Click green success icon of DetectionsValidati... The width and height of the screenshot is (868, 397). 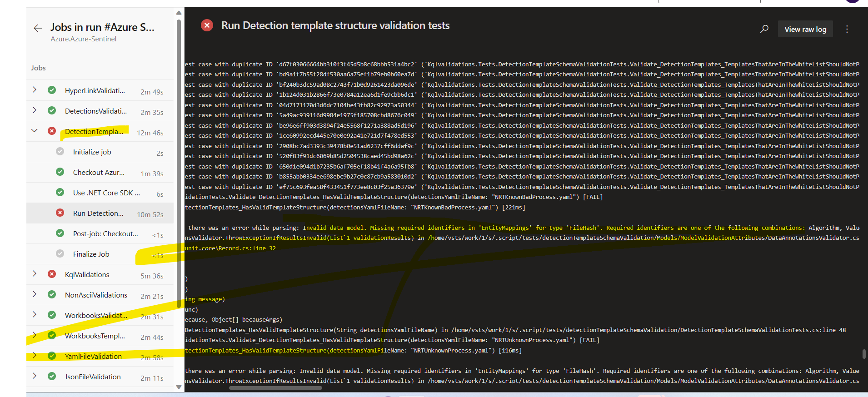52,110
